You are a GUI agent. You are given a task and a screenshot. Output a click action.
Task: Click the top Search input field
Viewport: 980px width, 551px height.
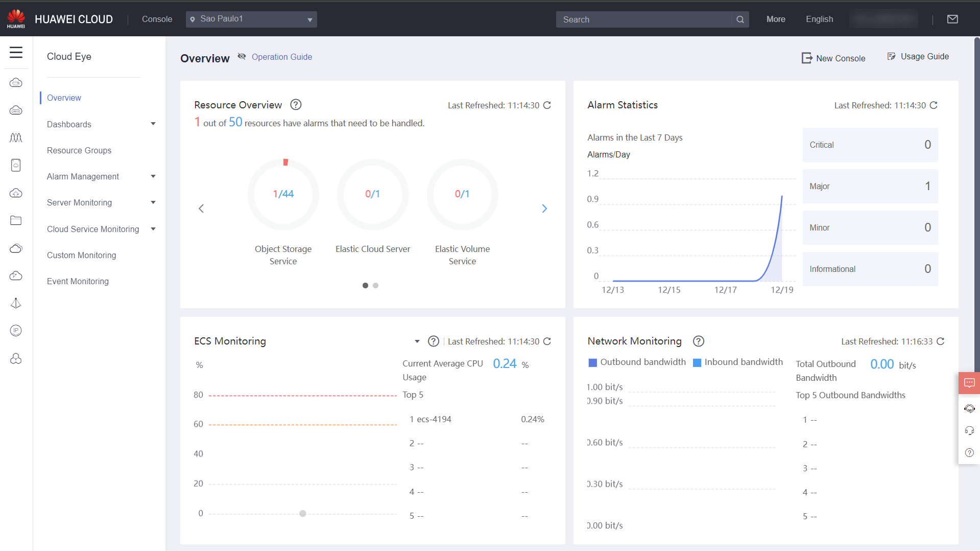pos(643,19)
